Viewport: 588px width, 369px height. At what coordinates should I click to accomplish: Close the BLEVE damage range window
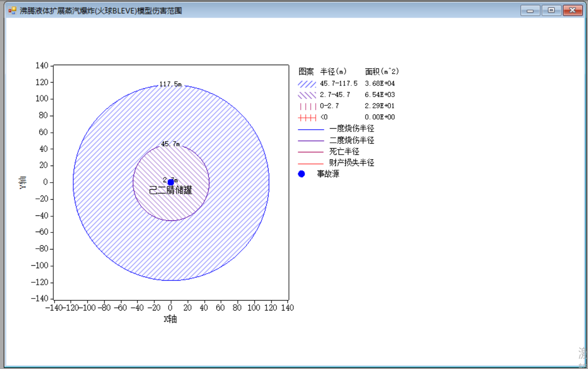pos(573,10)
